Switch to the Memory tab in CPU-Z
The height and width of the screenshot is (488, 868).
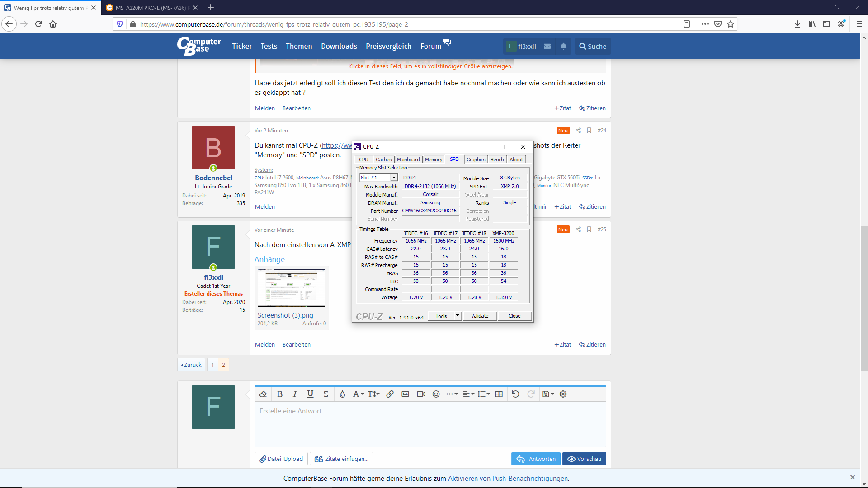433,160
